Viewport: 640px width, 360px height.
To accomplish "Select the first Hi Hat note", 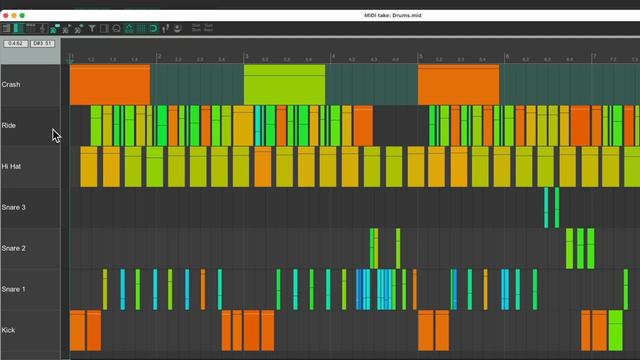I will coord(89,167).
